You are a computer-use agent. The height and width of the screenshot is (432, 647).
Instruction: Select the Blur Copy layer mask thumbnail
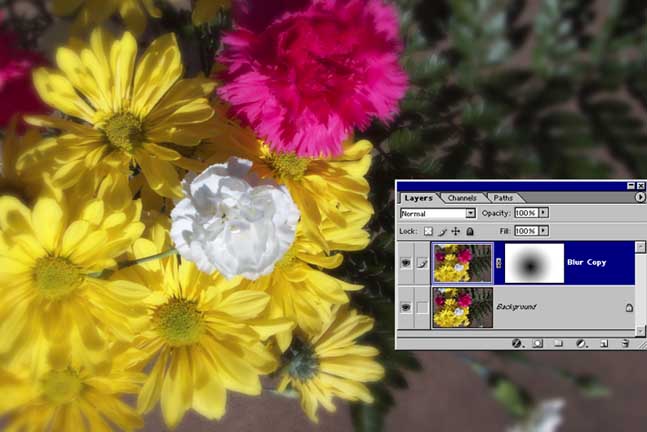click(534, 263)
